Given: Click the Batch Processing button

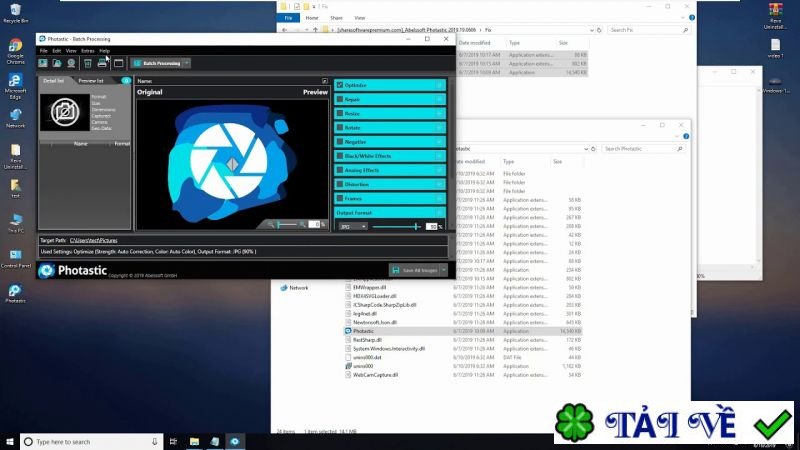Looking at the screenshot, I should coord(157,63).
